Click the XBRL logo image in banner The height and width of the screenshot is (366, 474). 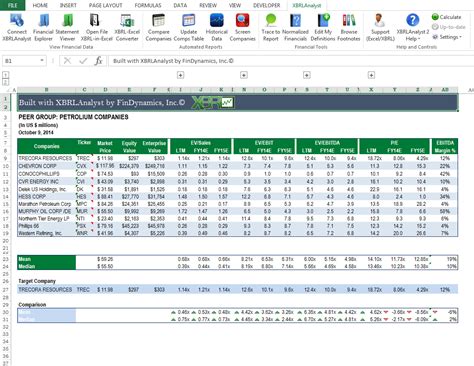tap(213, 103)
